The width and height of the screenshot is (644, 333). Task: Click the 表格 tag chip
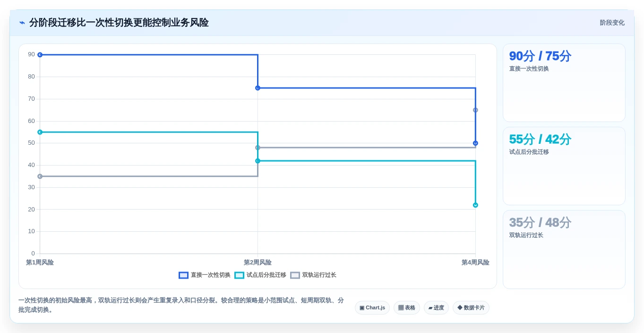[406, 307]
